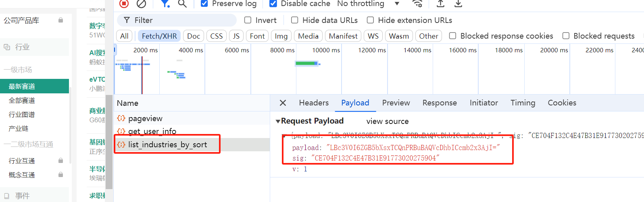Viewport: 644px width, 202px height.
Task: Clear the network log
Action: [141, 4]
